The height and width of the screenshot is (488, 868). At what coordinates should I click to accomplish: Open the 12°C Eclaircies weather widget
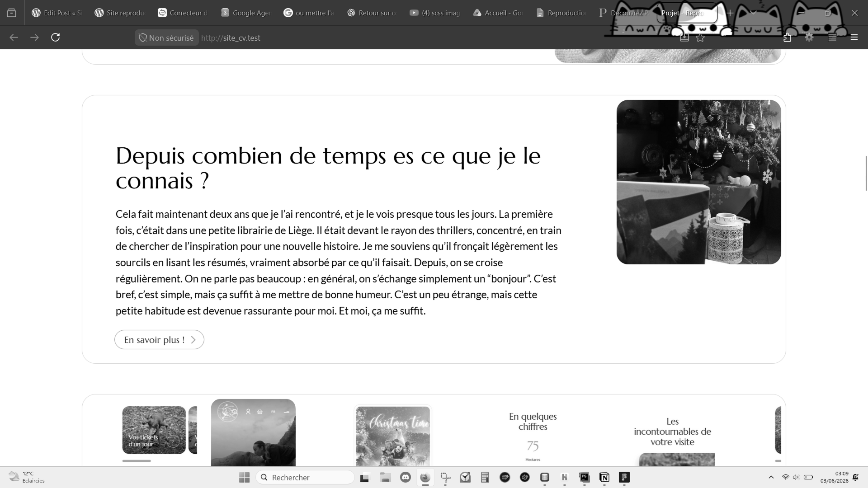coord(27,478)
